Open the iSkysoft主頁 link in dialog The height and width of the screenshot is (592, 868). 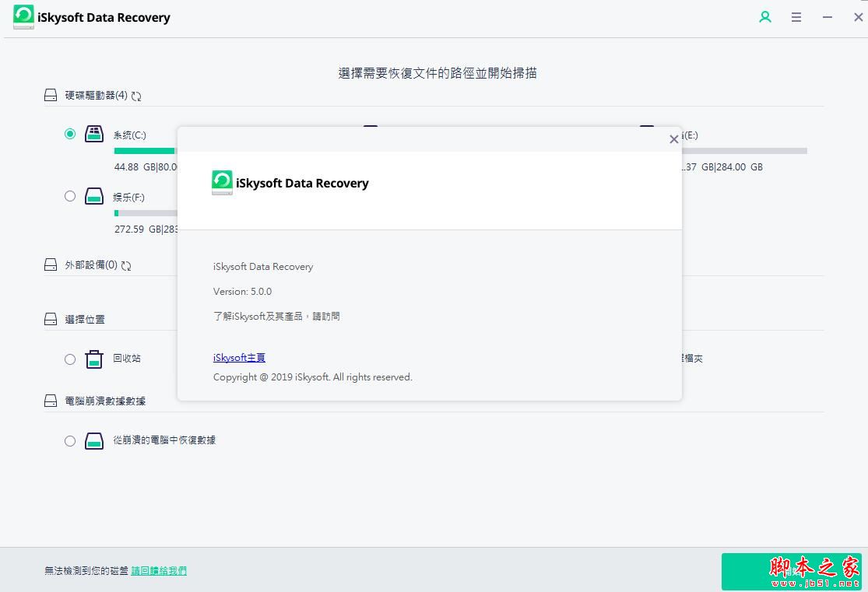pos(237,357)
